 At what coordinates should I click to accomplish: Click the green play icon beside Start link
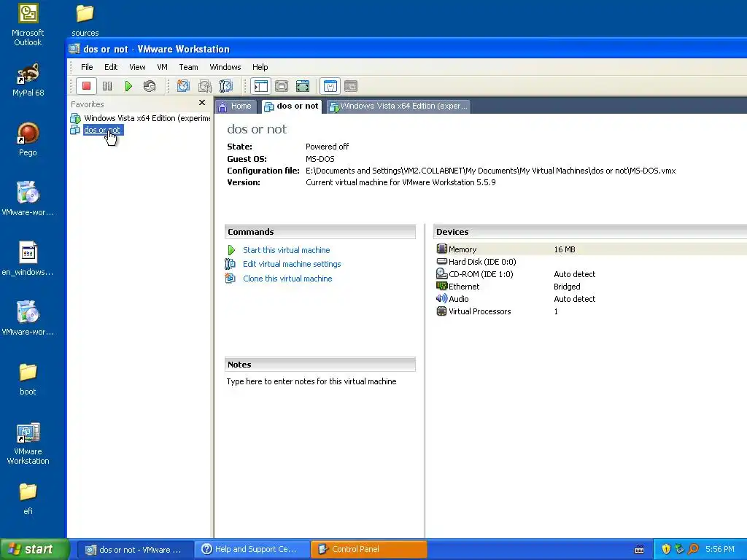231,250
